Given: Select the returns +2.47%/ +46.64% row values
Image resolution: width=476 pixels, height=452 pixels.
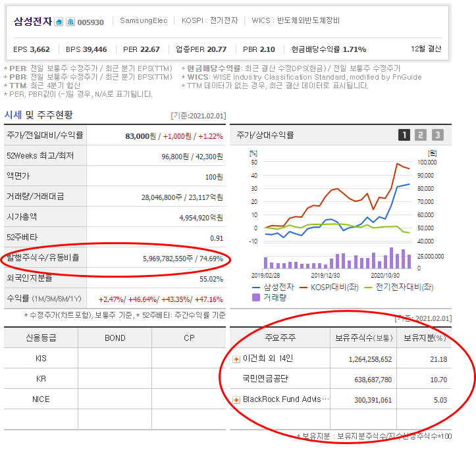Looking at the screenshot, I should pos(161,299).
